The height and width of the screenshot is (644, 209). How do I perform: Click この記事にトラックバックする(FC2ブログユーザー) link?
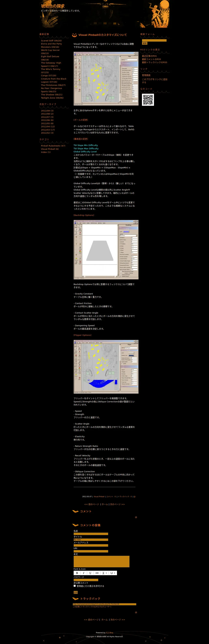pos(92,607)
